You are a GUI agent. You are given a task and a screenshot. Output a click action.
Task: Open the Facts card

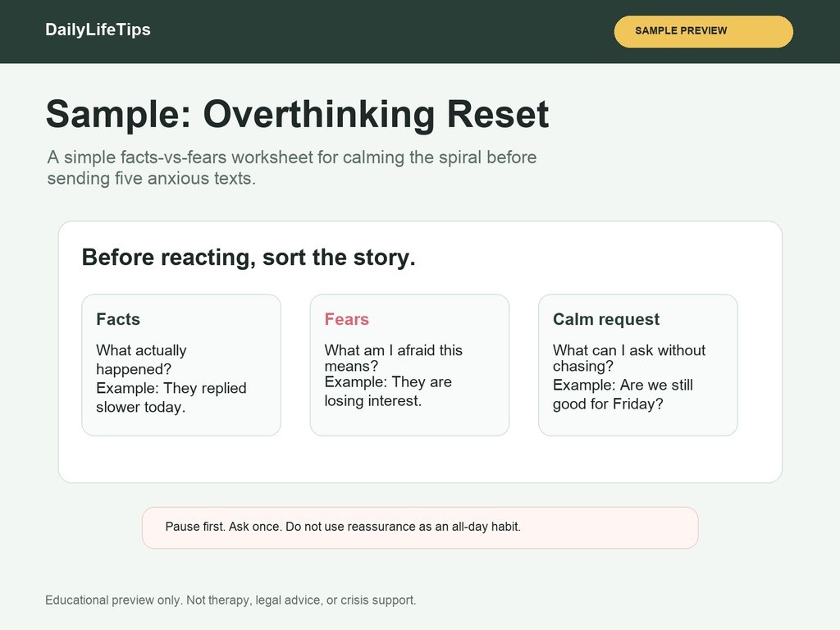[x=181, y=365]
